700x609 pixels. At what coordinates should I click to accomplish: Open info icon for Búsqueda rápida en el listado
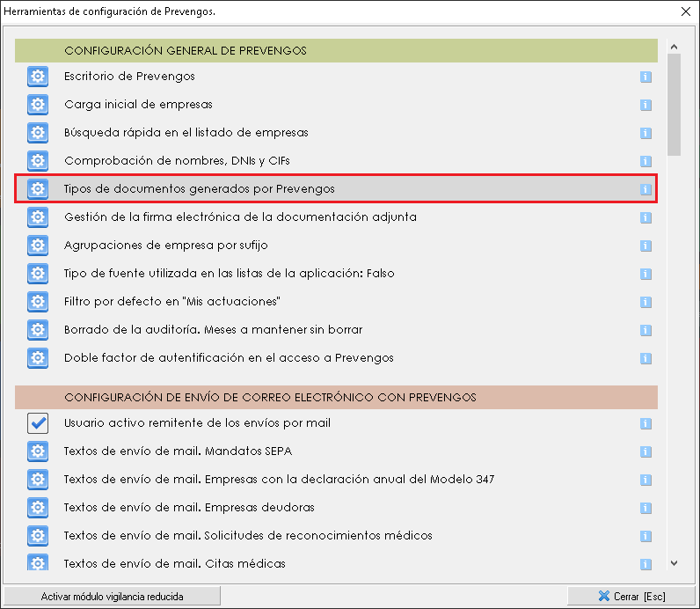tap(645, 133)
